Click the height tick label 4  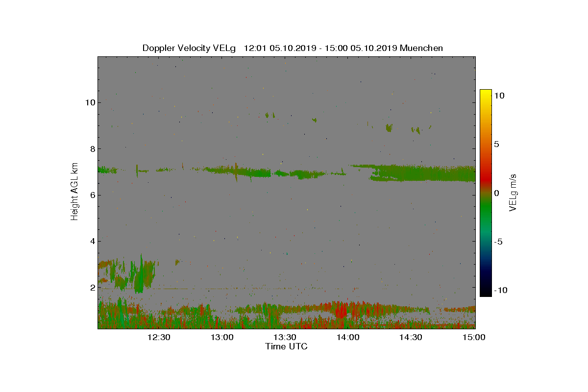pos(92,241)
